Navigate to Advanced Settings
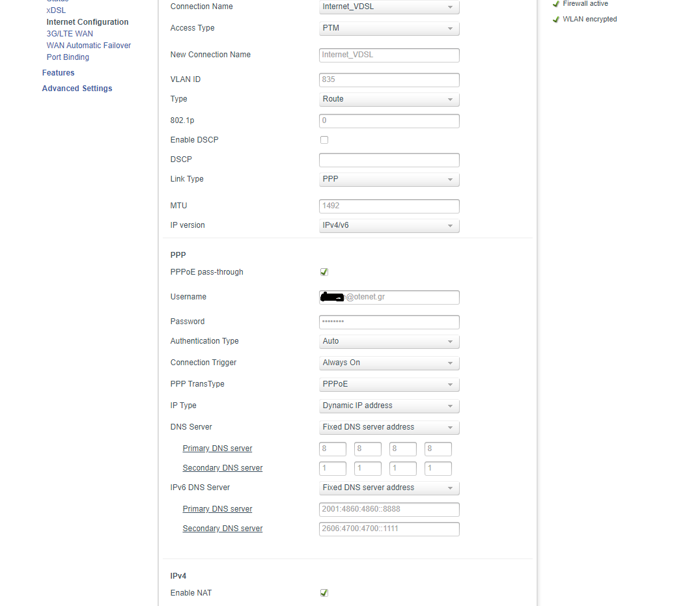The width and height of the screenshot is (700, 606). 77,88
